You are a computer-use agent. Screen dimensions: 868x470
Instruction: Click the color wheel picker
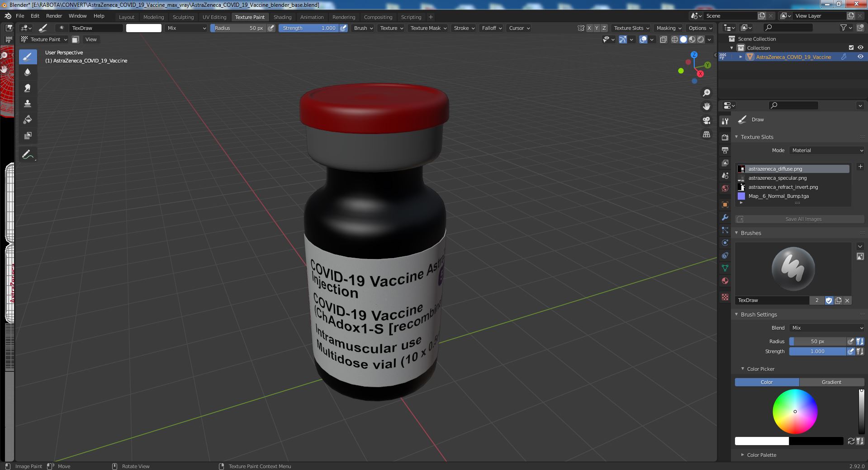tap(795, 412)
